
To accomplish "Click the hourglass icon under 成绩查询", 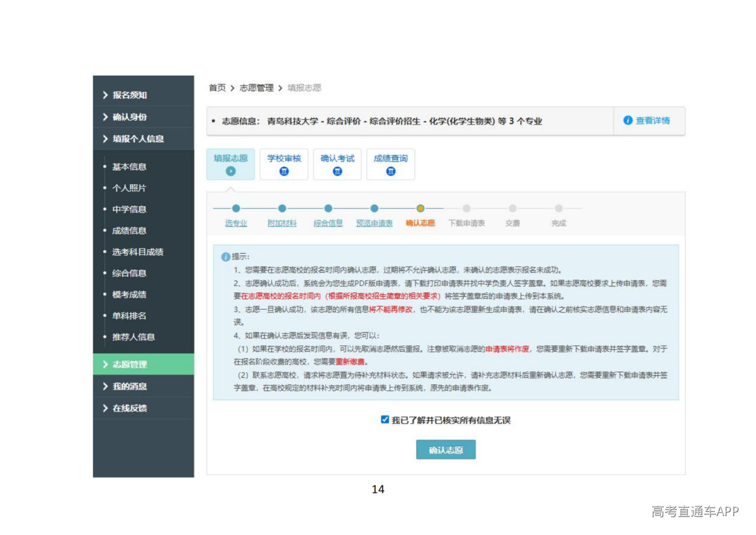I will (390, 171).
